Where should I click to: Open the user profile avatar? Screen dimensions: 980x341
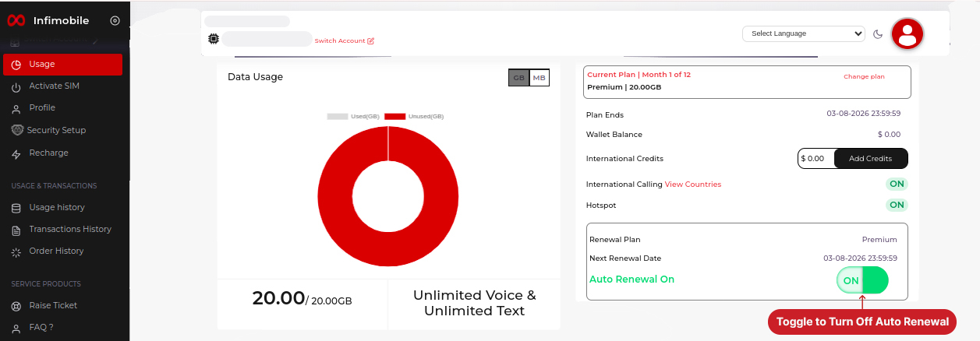point(907,33)
